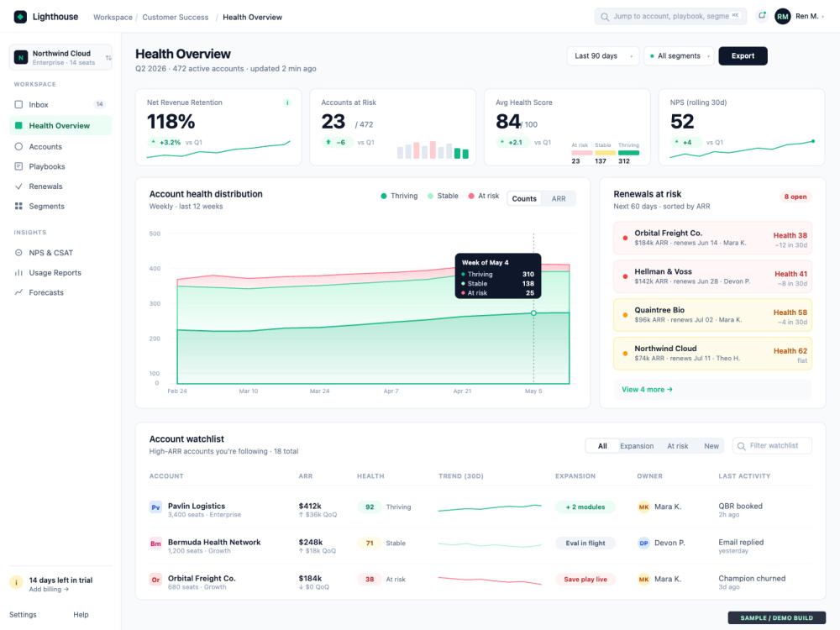Open the Quaintree Bio renewal card
Screen dimensions: 840x630
click(x=712, y=314)
